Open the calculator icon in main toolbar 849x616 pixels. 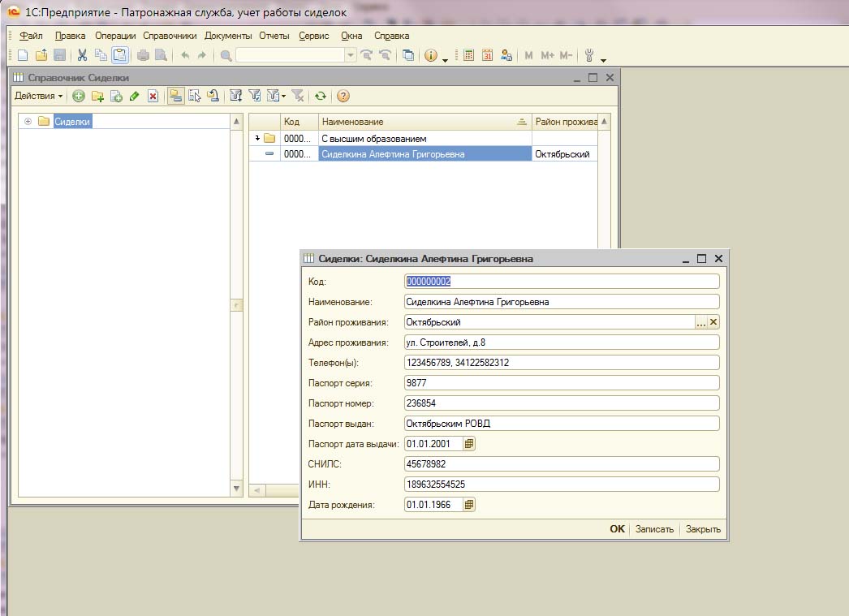click(469, 55)
